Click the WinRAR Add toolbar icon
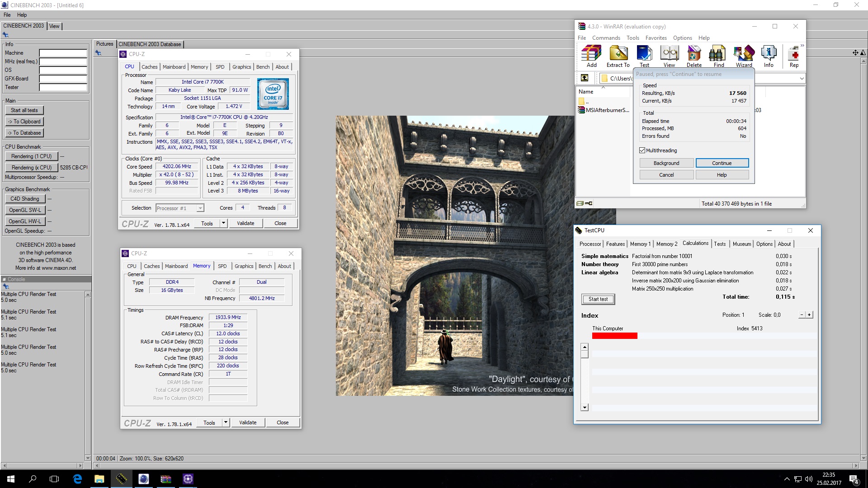Viewport: 868px width, 488px height. pyautogui.click(x=591, y=56)
